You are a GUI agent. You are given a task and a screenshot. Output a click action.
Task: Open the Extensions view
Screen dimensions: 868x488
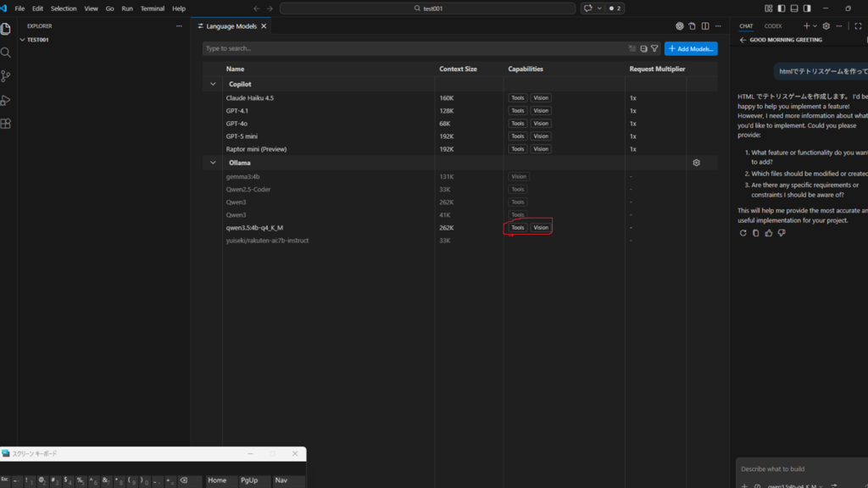tap(6, 124)
